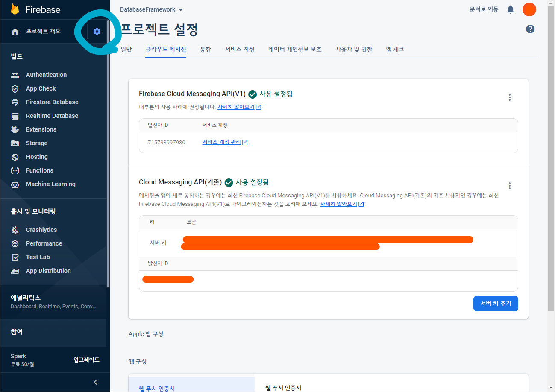
Task: Click the 프로젝트 설정 heading
Action: pyautogui.click(x=159, y=29)
